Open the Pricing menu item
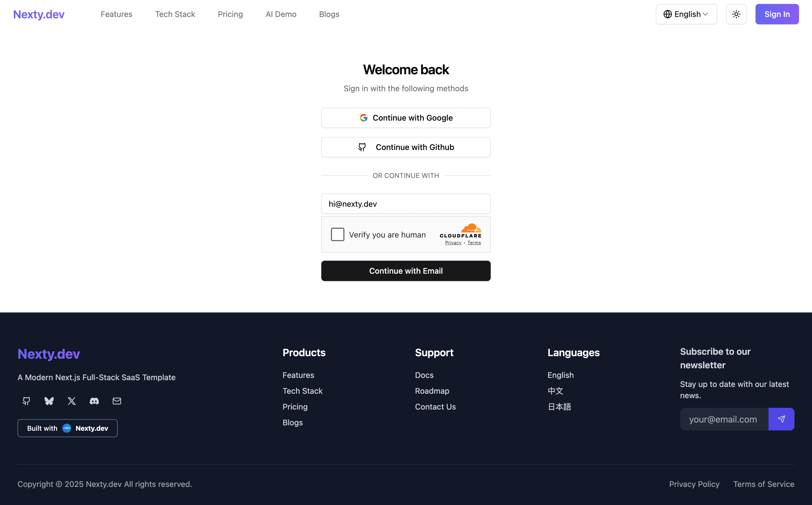The width and height of the screenshot is (812, 505). [230, 14]
